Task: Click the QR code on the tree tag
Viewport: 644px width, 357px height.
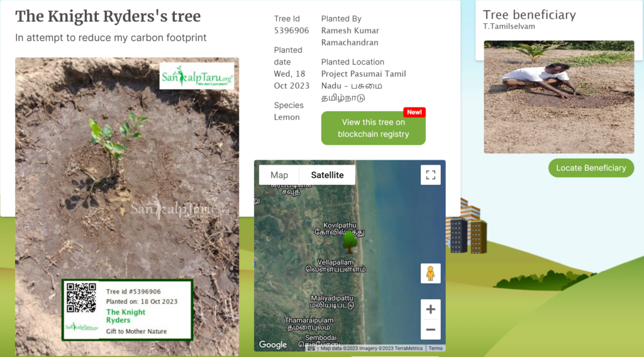Action: click(81, 297)
